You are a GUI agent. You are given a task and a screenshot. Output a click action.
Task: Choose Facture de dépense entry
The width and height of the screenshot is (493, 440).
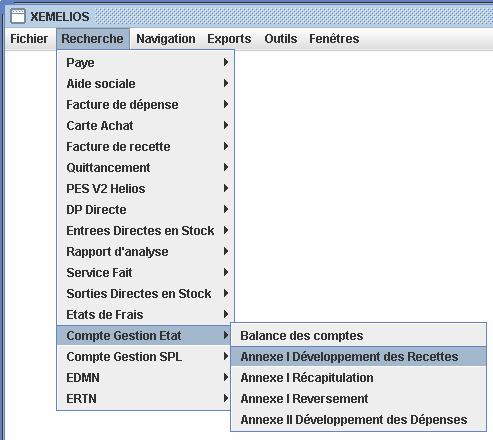click(146, 104)
